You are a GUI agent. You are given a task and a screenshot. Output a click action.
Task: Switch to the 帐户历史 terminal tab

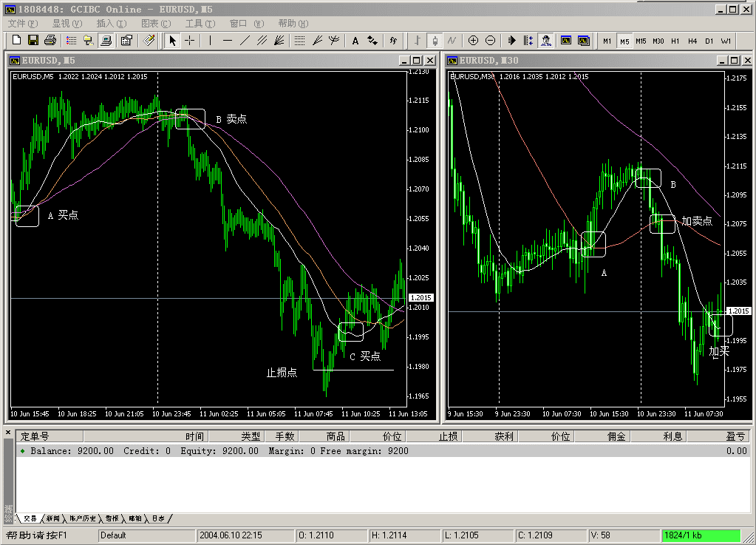tap(83, 518)
